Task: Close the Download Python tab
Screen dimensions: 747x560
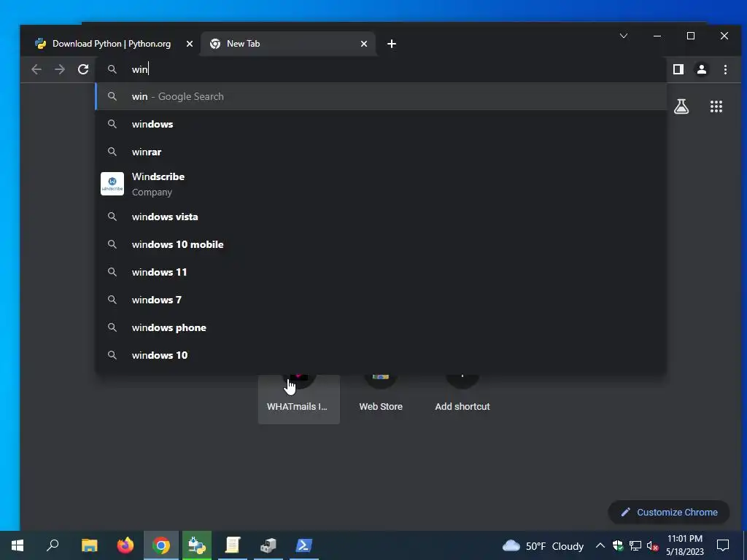Action: point(190,44)
